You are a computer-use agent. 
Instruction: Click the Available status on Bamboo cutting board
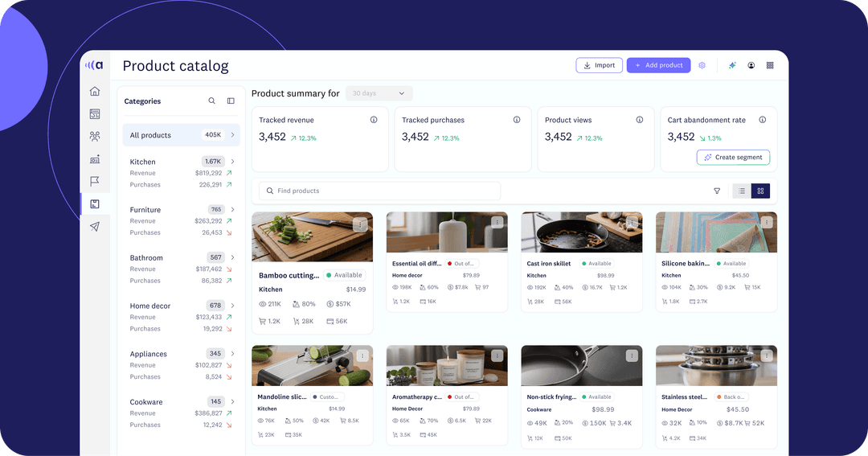(x=344, y=275)
